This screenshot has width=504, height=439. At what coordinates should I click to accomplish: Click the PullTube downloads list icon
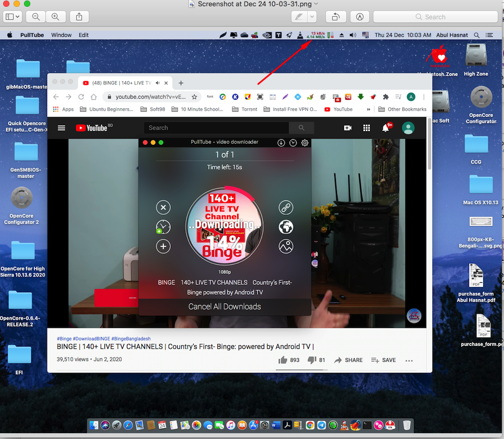click(x=281, y=143)
